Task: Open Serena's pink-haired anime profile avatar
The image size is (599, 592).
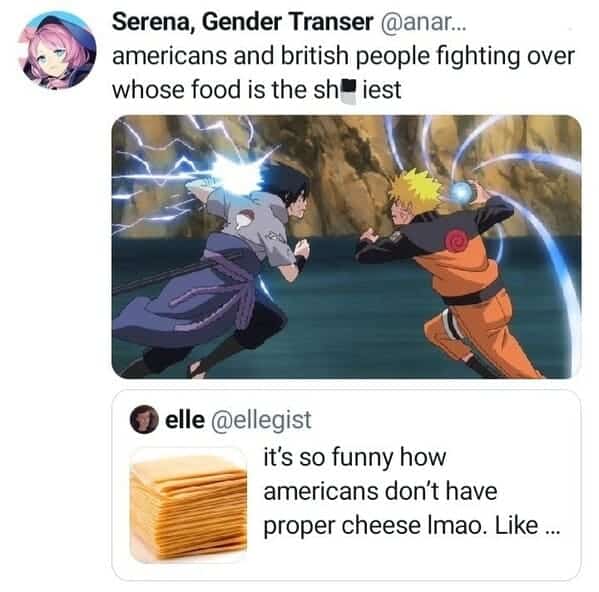Action: click(x=57, y=50)
